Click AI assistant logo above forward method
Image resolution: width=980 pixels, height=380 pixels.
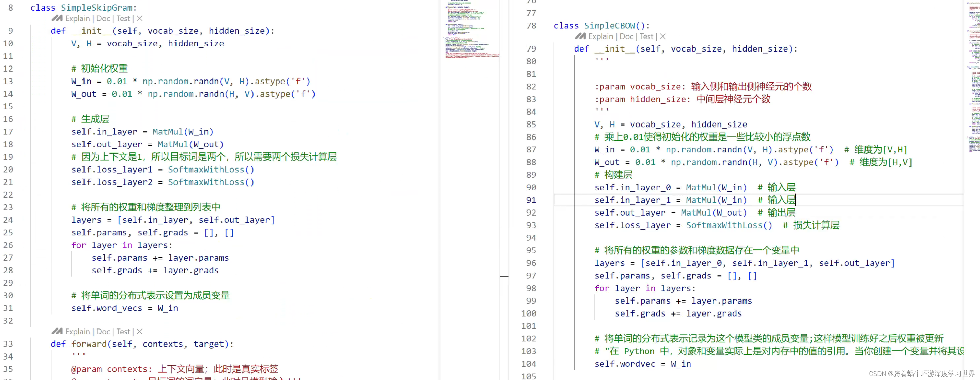coord(57,331)
